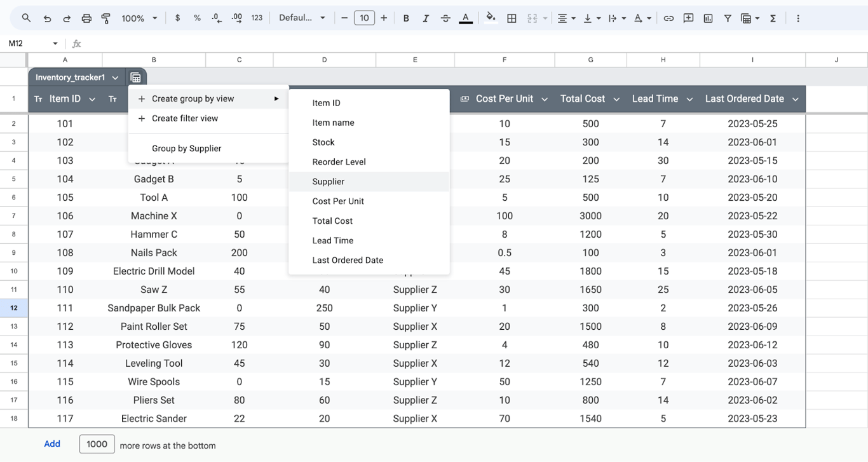Image resolution: width=868 pixels, height=462 pixels.
Task: Select row 12 header
Action: (x=13, y=308)
